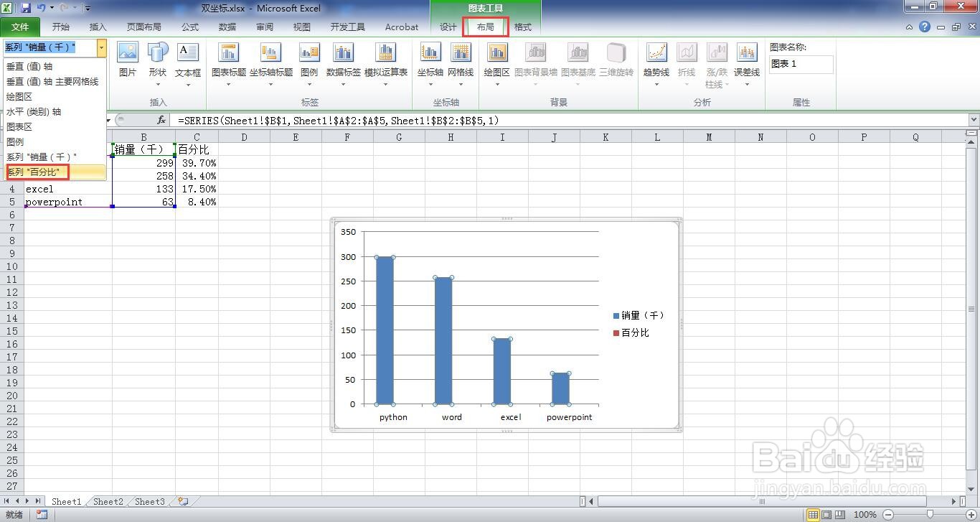
Task: Open the 图表标题 chart title menu
Action: coord(229,64)
